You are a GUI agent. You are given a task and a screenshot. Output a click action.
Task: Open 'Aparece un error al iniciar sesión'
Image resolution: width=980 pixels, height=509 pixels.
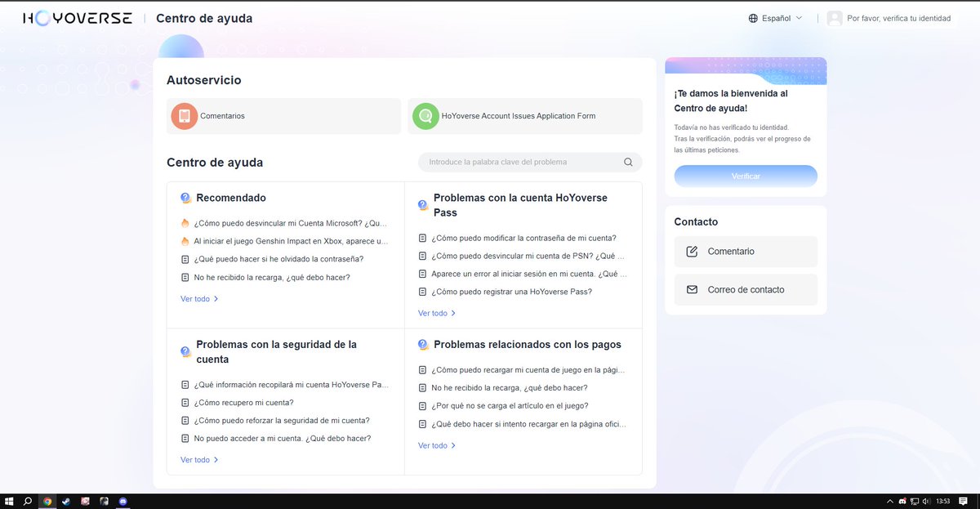pyautogui.click(x=529, y=274)
